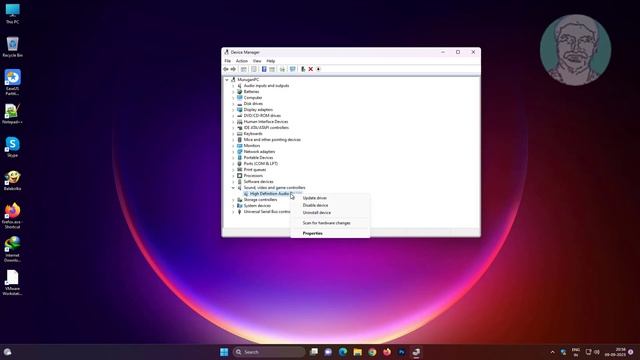640x360 pixels.
Task: Select the Balabolka desktop shortcut
Action: (12, 180)
